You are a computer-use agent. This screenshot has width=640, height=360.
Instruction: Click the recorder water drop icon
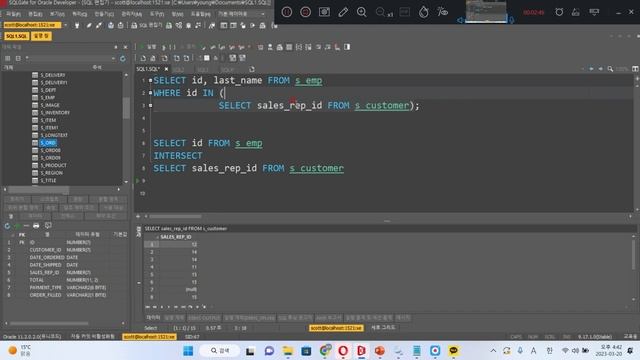point(424,12)
